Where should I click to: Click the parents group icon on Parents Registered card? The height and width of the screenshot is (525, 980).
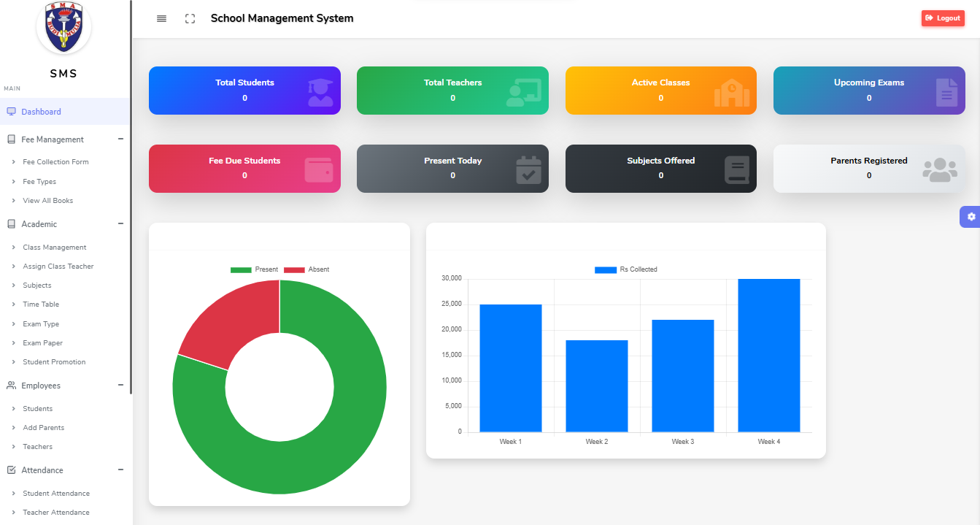pos(941,169)
